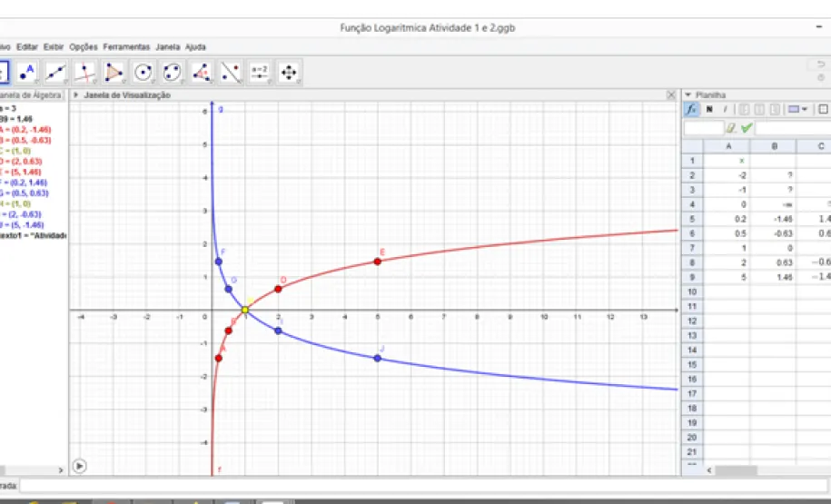Select the Point tool
The image size is (831, 504).
[x=26, y=72]
